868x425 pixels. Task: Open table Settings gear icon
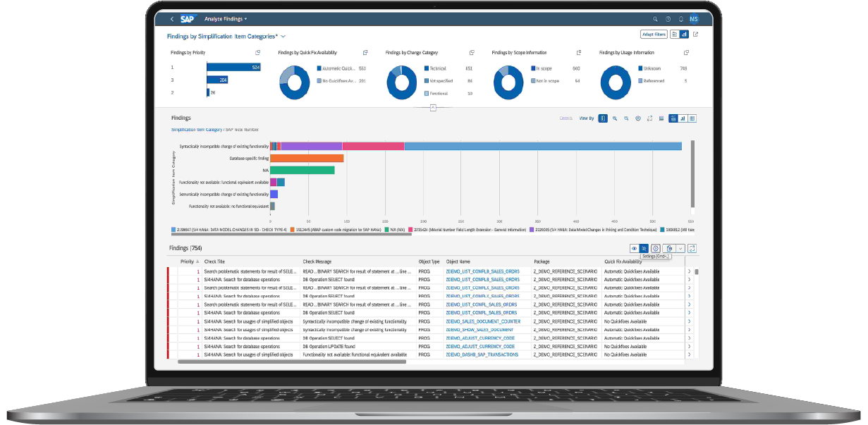click(655, 248)
